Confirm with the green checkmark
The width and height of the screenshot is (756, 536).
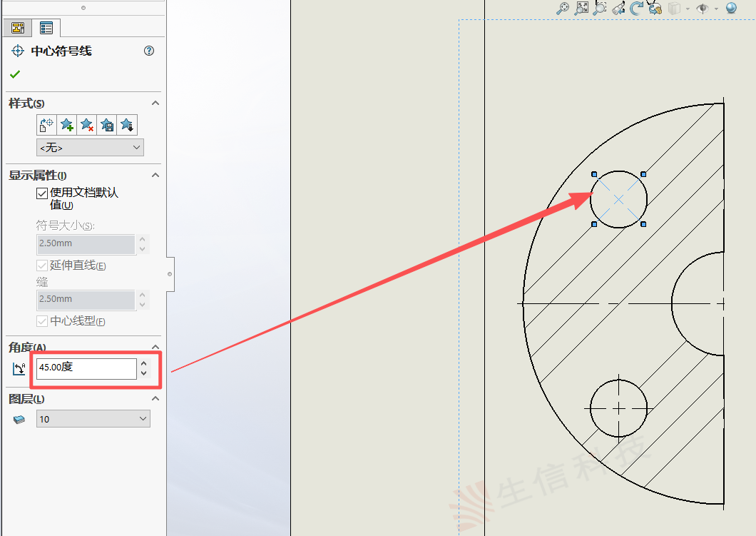point(15,74)
